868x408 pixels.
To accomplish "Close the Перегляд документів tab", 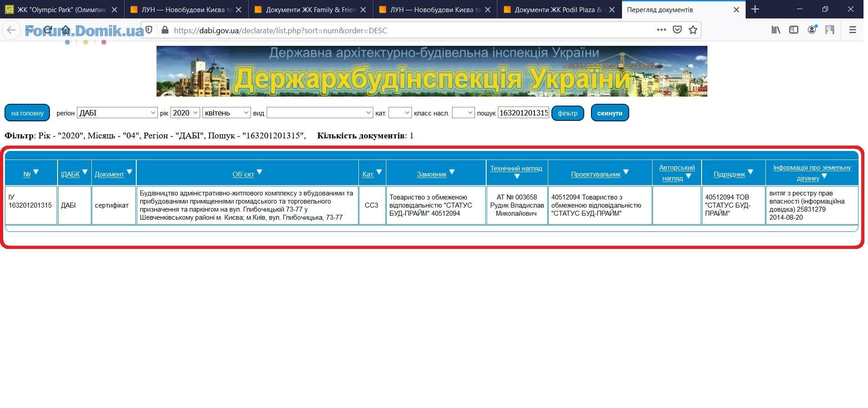I will (736, 9).
